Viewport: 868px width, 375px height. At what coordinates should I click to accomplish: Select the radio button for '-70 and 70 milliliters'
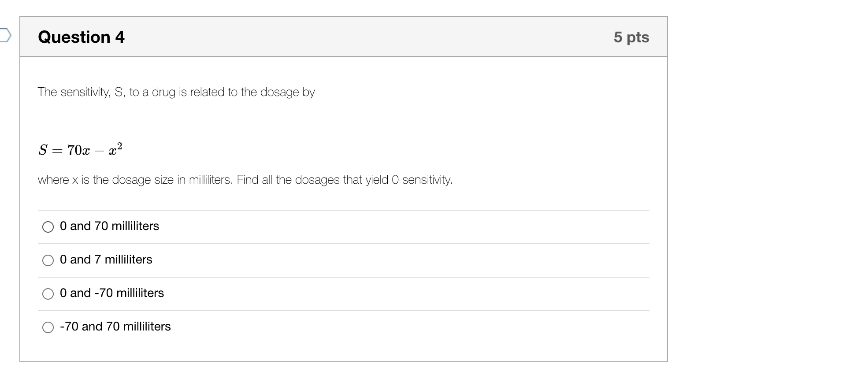[x=48, y=327]
